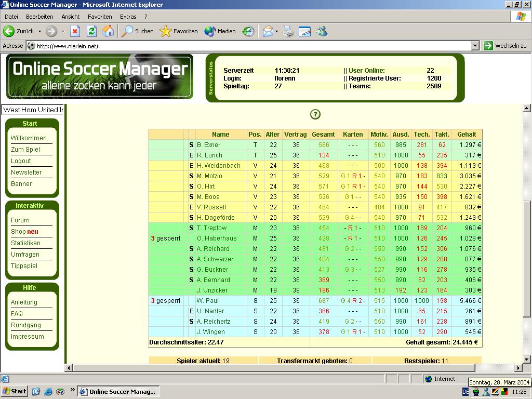Open the address bar dropdown arrow

tap(475, 46)
